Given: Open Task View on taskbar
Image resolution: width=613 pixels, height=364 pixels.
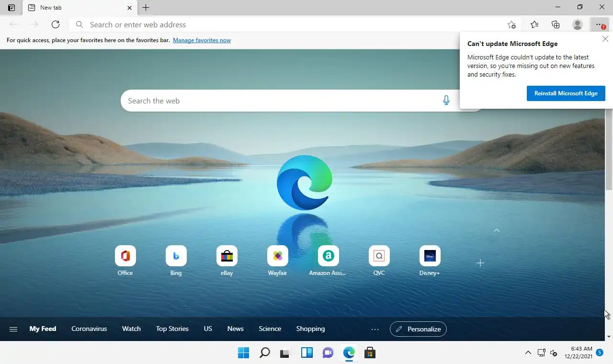Looking at the screenshot, I should (x=285, y=353).
